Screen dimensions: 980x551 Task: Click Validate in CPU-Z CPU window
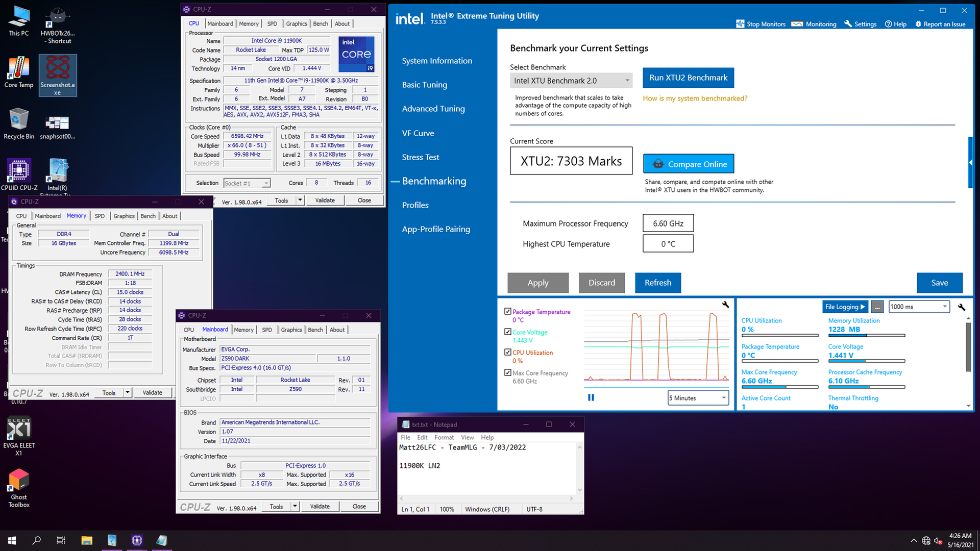coord(325,201)
